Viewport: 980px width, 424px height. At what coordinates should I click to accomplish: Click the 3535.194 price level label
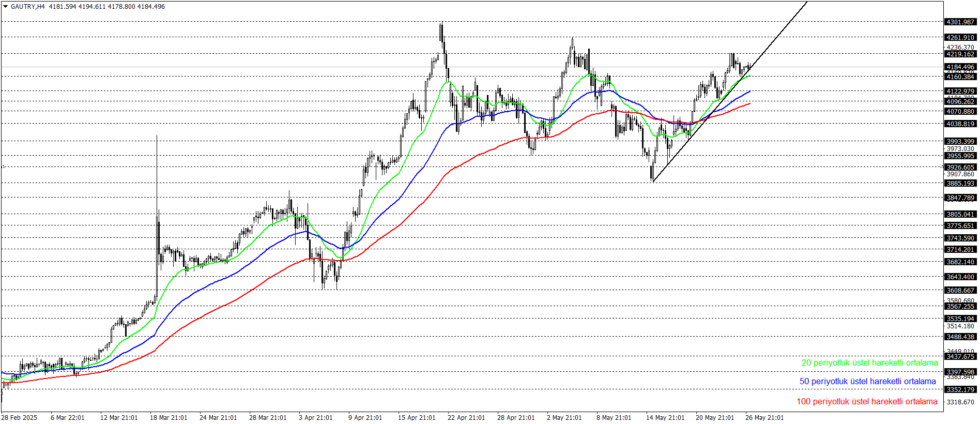(x=960, y=319)
